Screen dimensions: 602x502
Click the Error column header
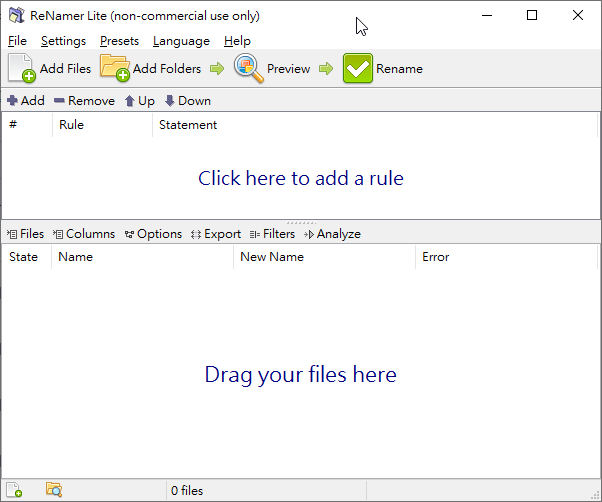pos(506,256)
